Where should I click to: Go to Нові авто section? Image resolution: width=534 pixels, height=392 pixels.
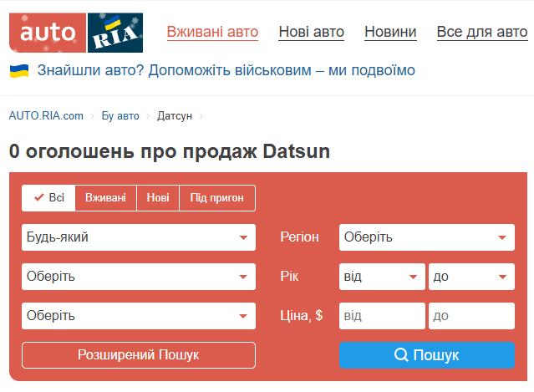[x=311, y=33]
